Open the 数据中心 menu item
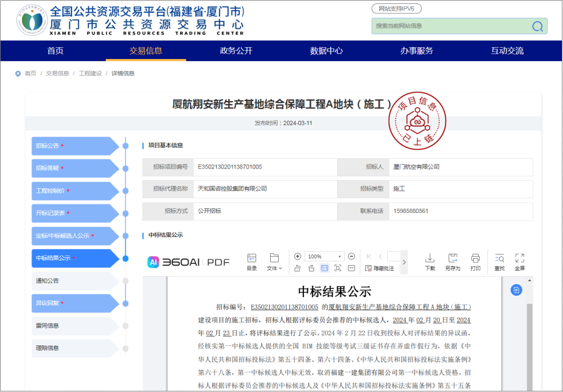563x392 pixels. coord(326,51)
